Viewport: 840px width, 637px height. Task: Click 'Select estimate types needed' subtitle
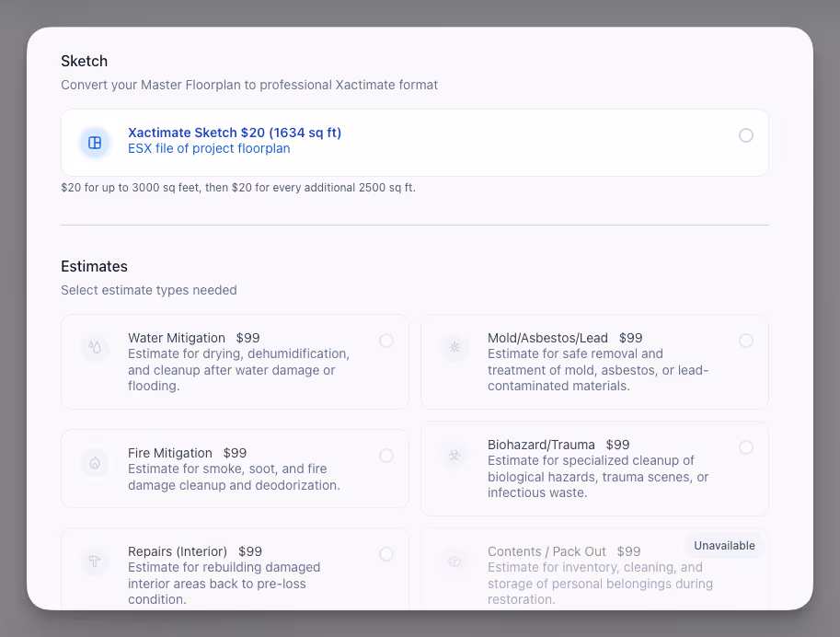(x=149, y=290)
